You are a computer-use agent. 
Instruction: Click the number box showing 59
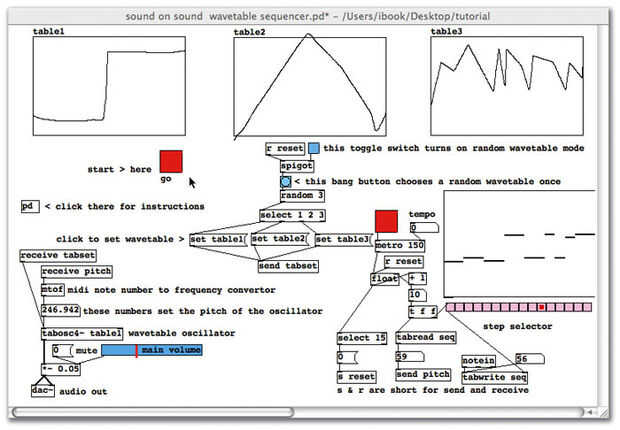click(410, 357)
